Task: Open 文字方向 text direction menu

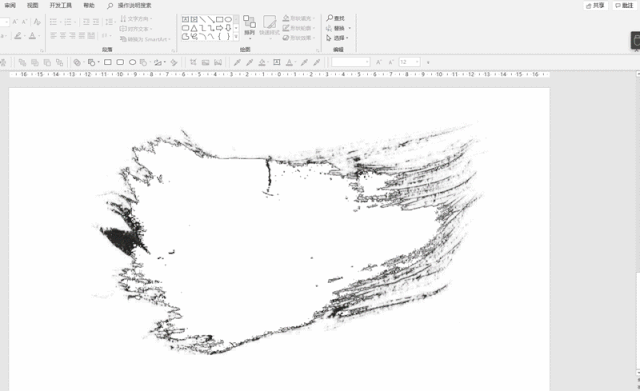Action: point(136,19)
